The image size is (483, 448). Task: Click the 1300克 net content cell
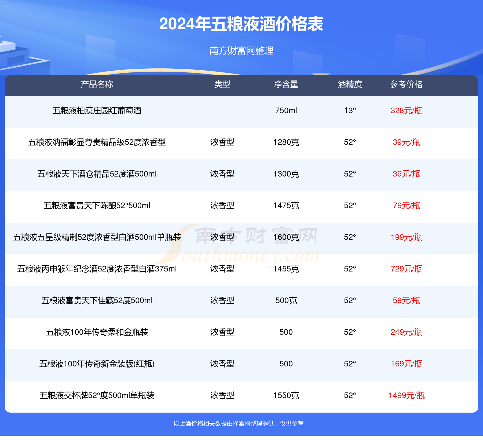click(x=286, y=174)
